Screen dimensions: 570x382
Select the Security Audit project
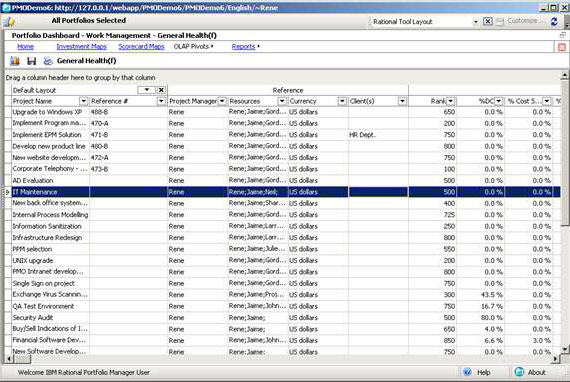click(33, 318)
